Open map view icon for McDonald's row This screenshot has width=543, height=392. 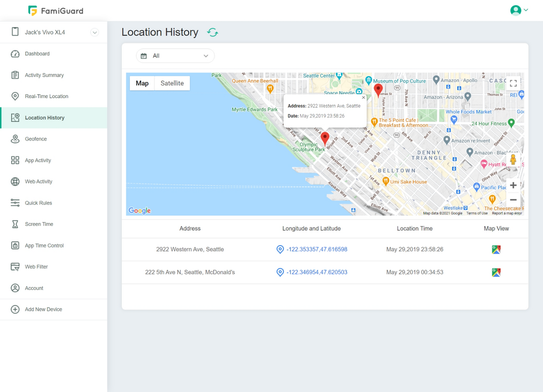[x=496, y=273]
